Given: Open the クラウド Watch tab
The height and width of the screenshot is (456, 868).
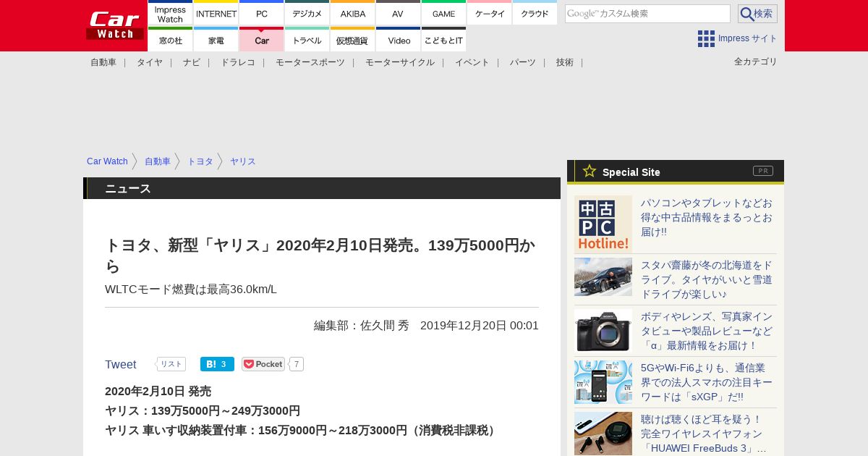Looking at the screenshot, I should click(535, 13).
